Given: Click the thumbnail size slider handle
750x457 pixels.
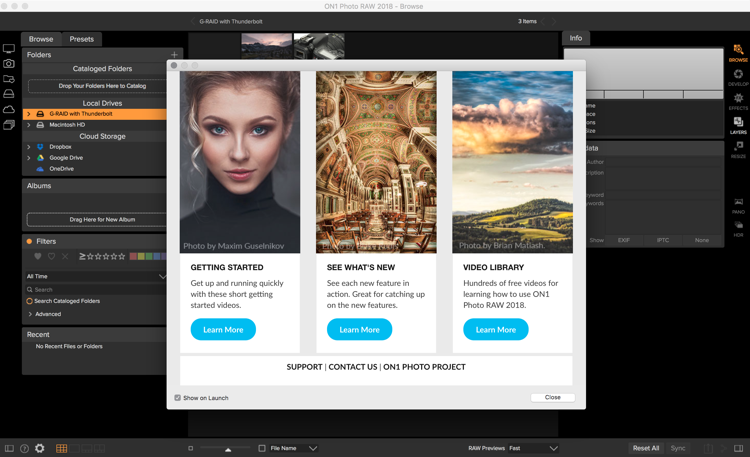Looking at the screenshot, I should tap(228, 449).
